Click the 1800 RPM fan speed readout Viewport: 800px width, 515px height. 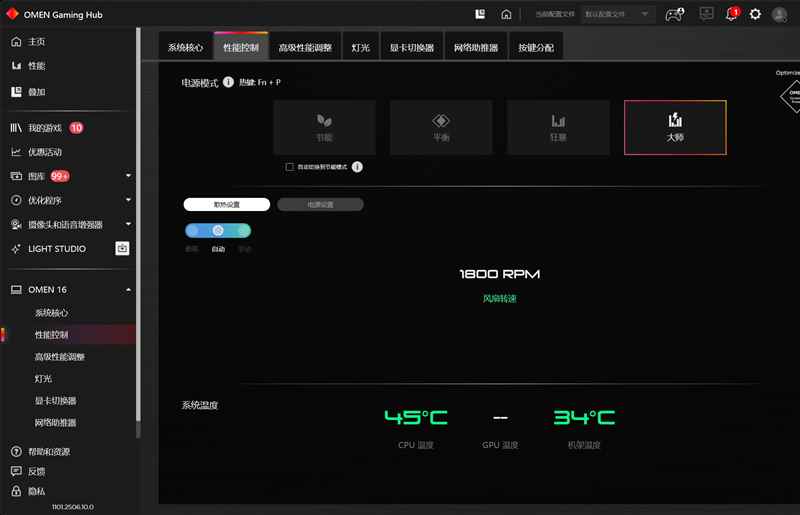[x=499, y=274]
